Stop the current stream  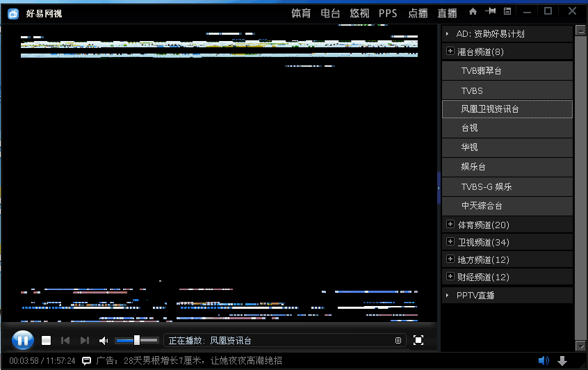[x=46, y=340]
